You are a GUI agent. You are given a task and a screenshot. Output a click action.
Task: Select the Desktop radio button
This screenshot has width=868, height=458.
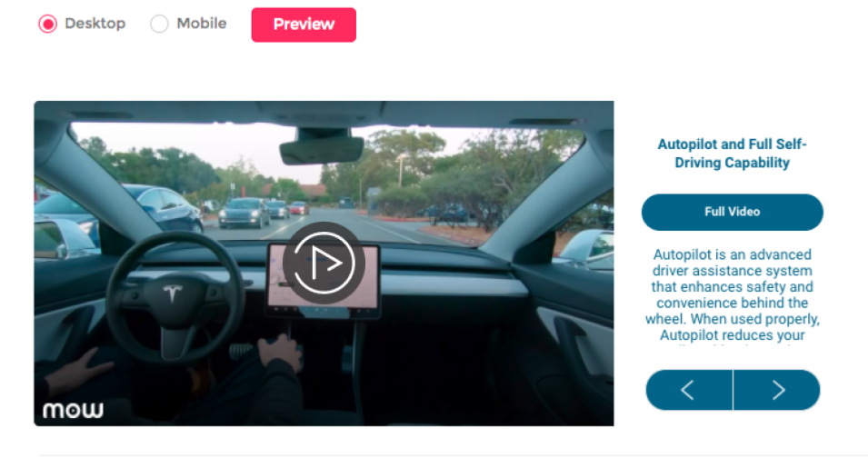coord(47,24)
